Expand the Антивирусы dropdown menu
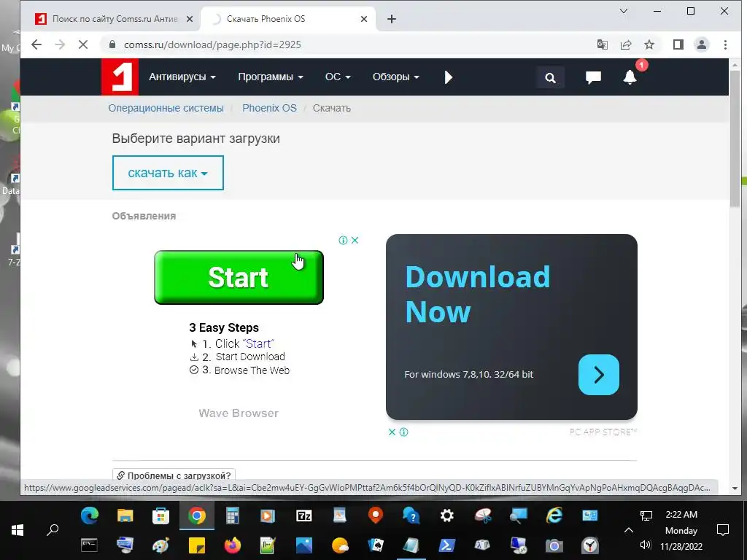The height and width of the screenshot is (560, 747). [x=182, y=77]
